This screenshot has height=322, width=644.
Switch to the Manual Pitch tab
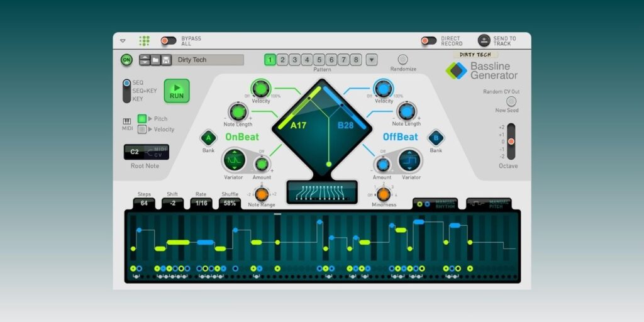(489, 204)
